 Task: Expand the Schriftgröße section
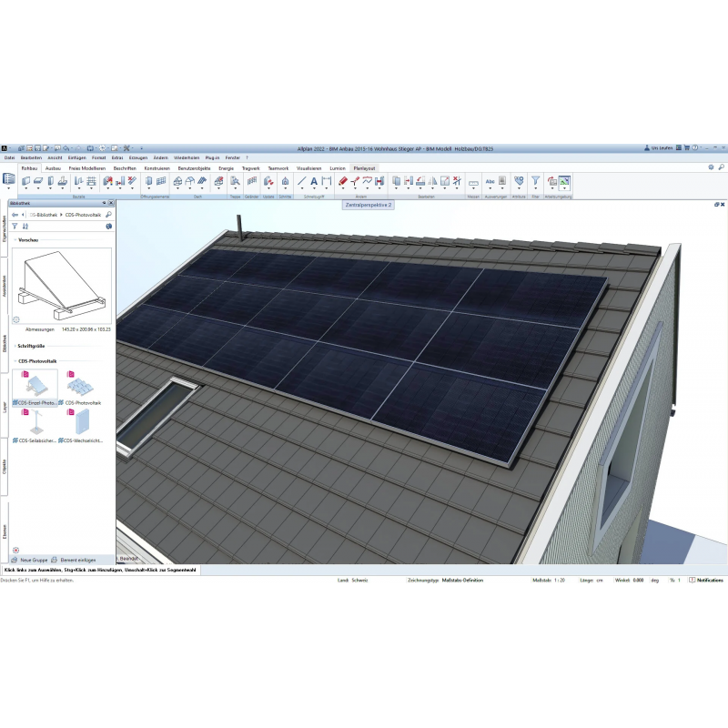(14, 347)
